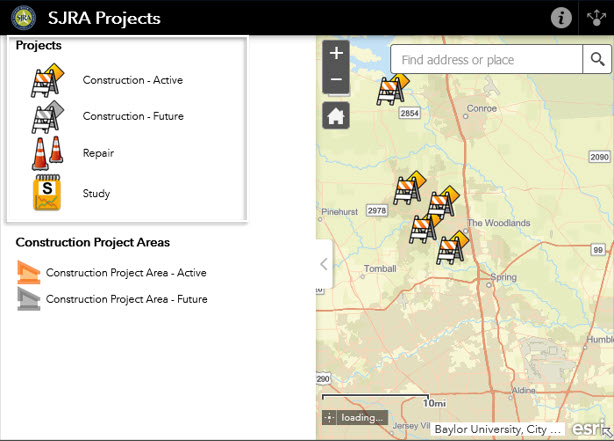Click the Construction Project Area - Future text
Screen dimensions: 614x441
(126, 299)
